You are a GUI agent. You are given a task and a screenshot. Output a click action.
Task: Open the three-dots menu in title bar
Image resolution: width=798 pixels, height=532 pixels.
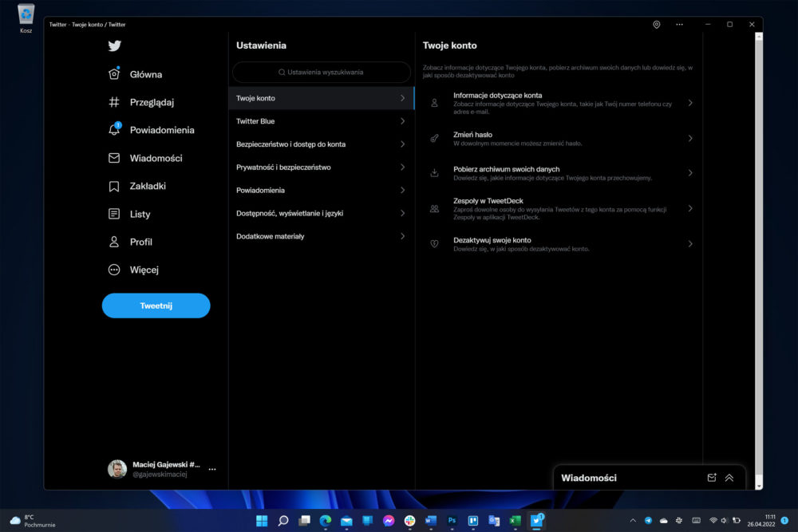[679, 25]
